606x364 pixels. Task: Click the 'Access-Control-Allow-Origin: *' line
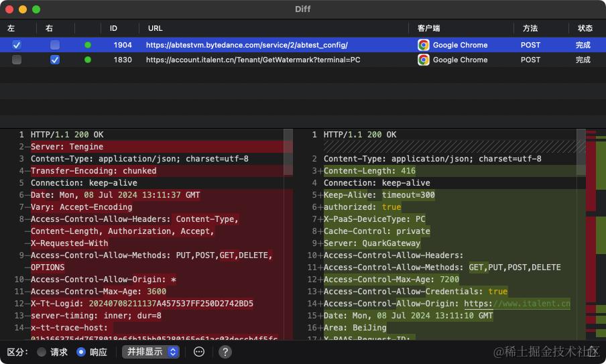pos(103,280)
